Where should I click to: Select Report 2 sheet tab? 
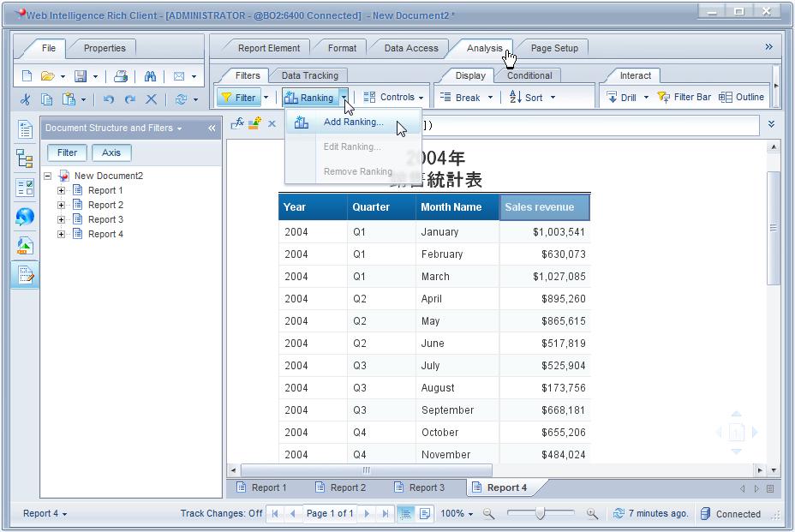click(x=341, y=487)
